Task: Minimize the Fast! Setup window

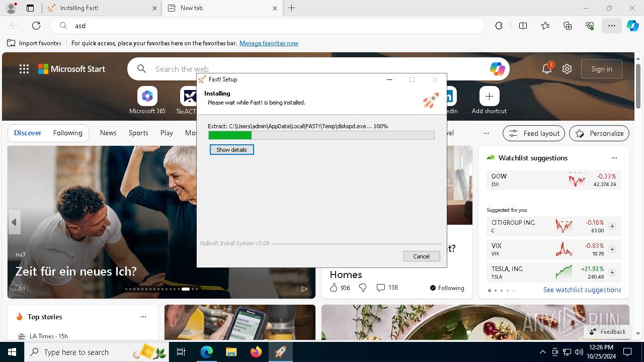Action: [389, 79]
